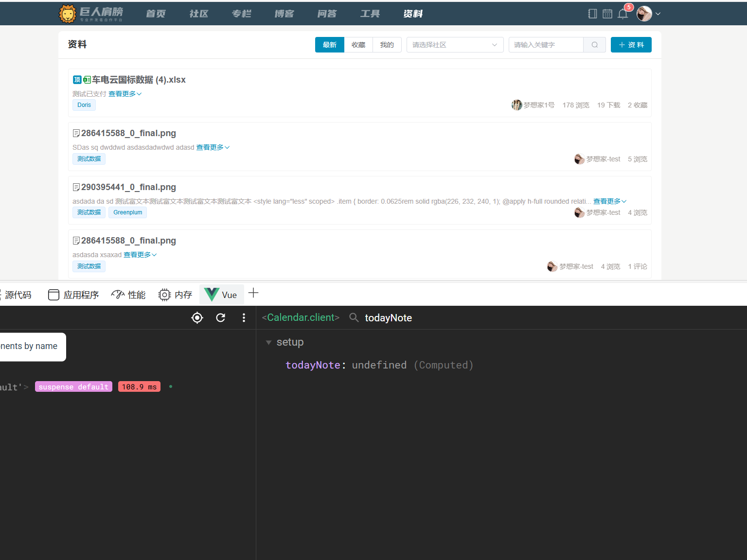Click the todayNote computed property row
Screen dimensions: 747x560
[379, 365]
